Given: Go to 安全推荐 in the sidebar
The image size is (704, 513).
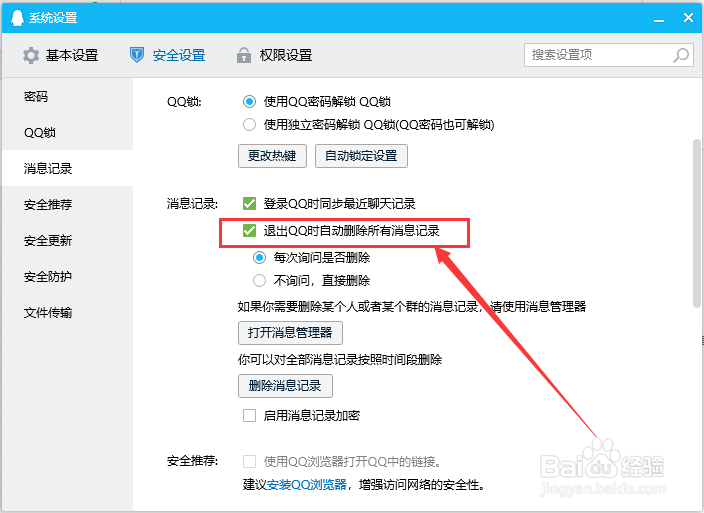Looking at the screenshot, I should pos(67,205).
